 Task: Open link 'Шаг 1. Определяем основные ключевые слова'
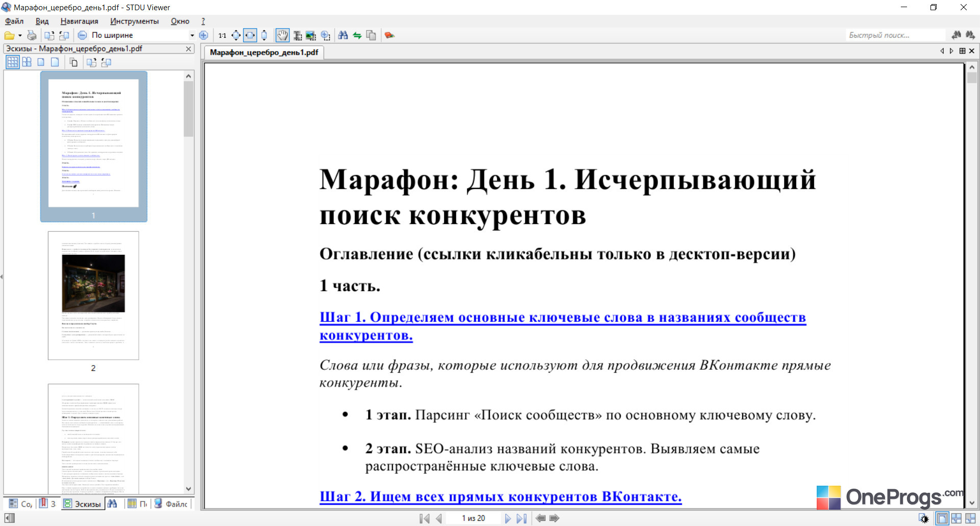562,326
